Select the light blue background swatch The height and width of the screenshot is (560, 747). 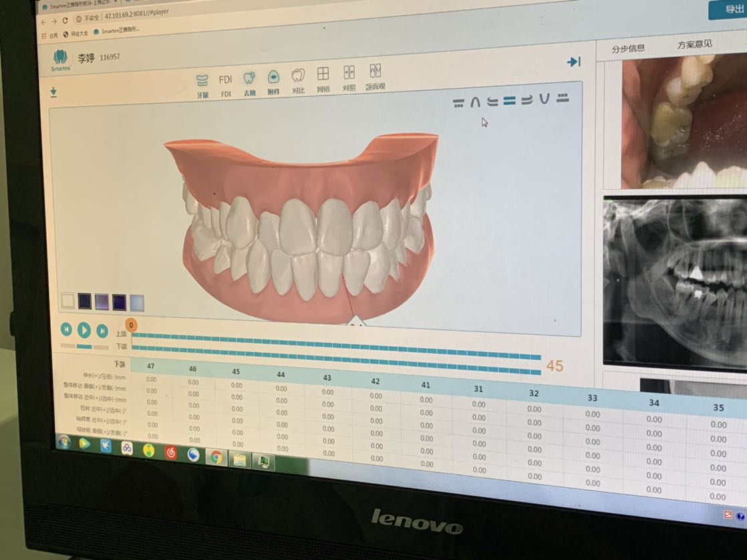click(137, 303)
